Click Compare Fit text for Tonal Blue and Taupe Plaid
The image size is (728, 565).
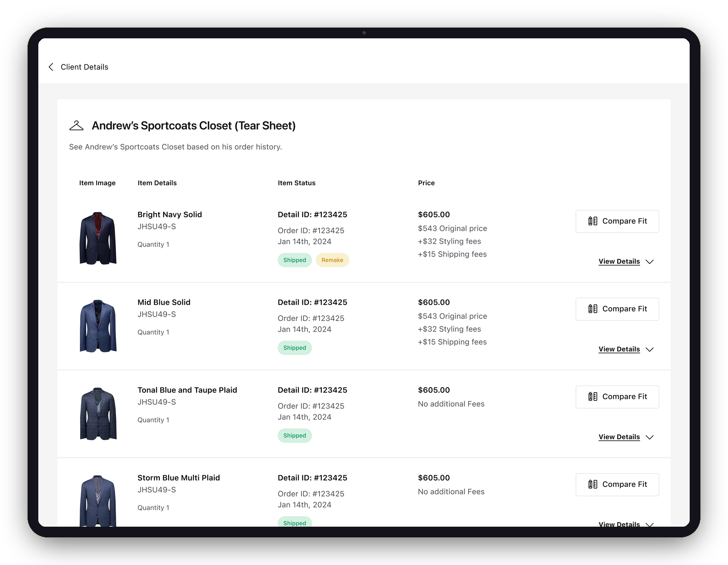625,397
